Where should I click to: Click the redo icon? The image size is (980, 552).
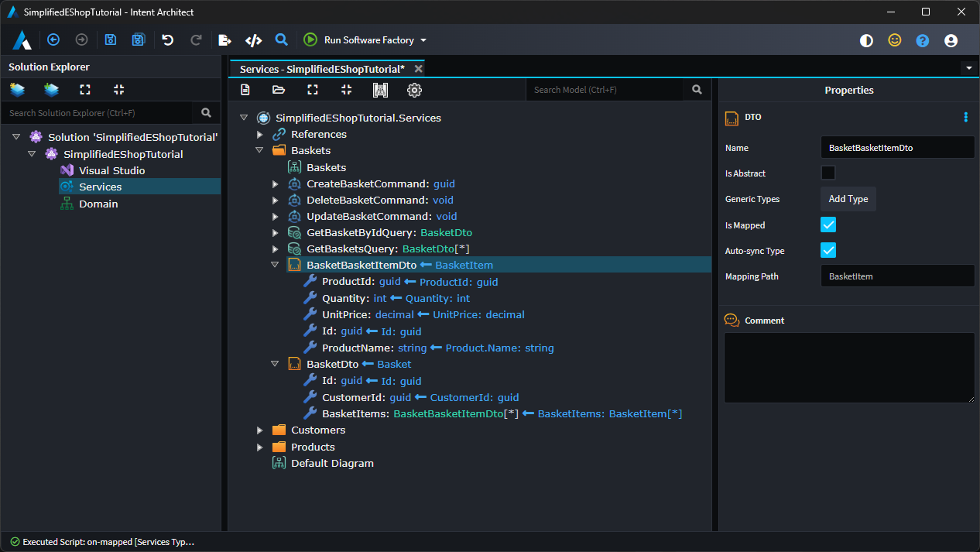click(x=196, y=40)
